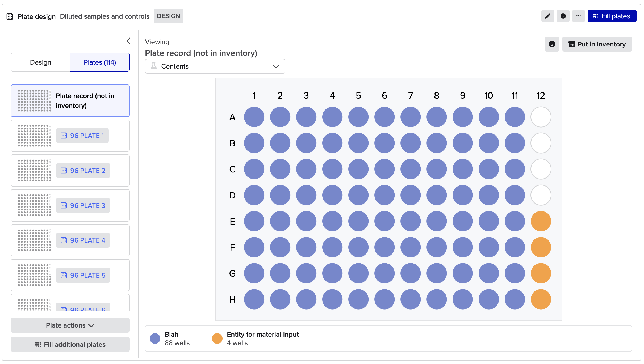Expand the Plate actions menu
Viewport: 644px width, 364px height.
[70, 325]
